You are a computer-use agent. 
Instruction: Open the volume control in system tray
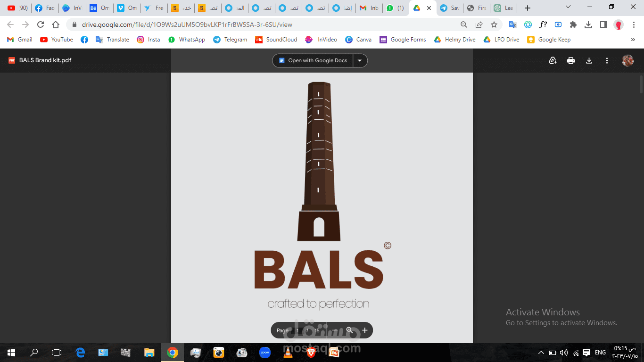coord(564,352)
